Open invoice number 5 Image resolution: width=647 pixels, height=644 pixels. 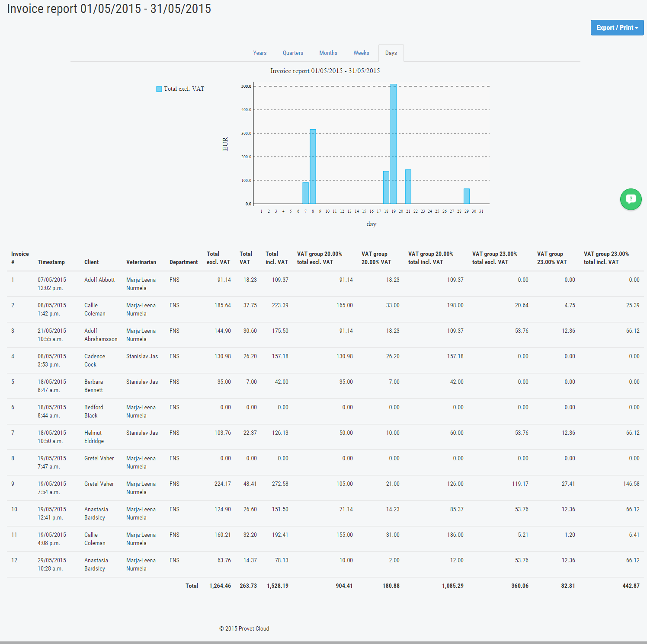coord(13,382)
